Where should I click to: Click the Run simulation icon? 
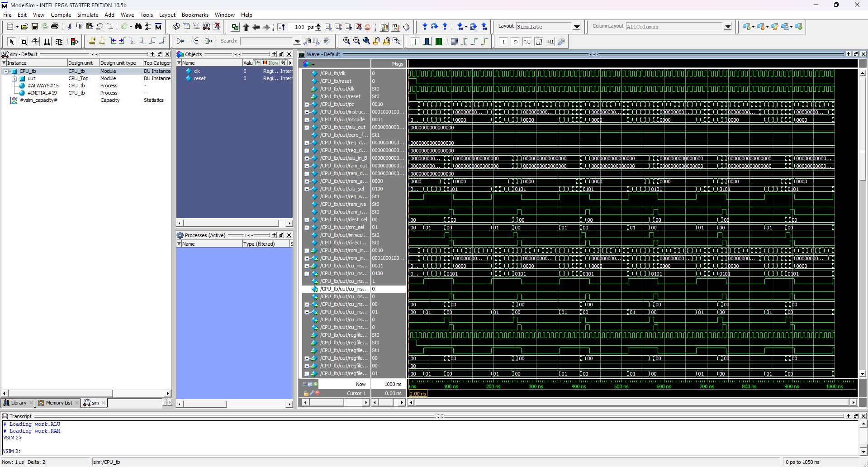click(x=328, y=27)
